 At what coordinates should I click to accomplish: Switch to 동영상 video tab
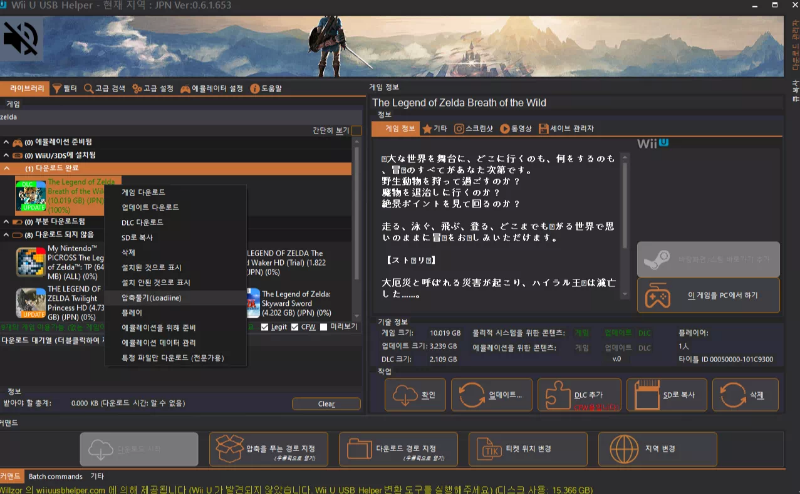point(515,129)
